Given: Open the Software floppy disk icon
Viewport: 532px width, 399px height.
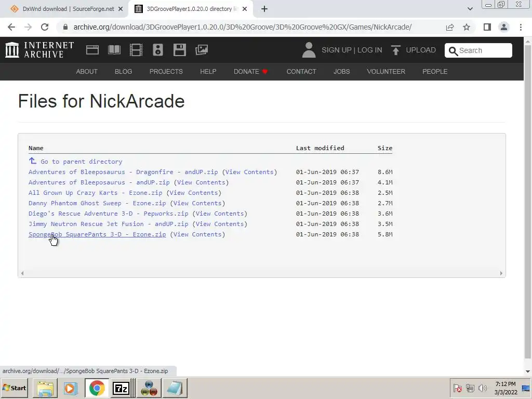Looking at the screenshot, I should coord(179,50).
